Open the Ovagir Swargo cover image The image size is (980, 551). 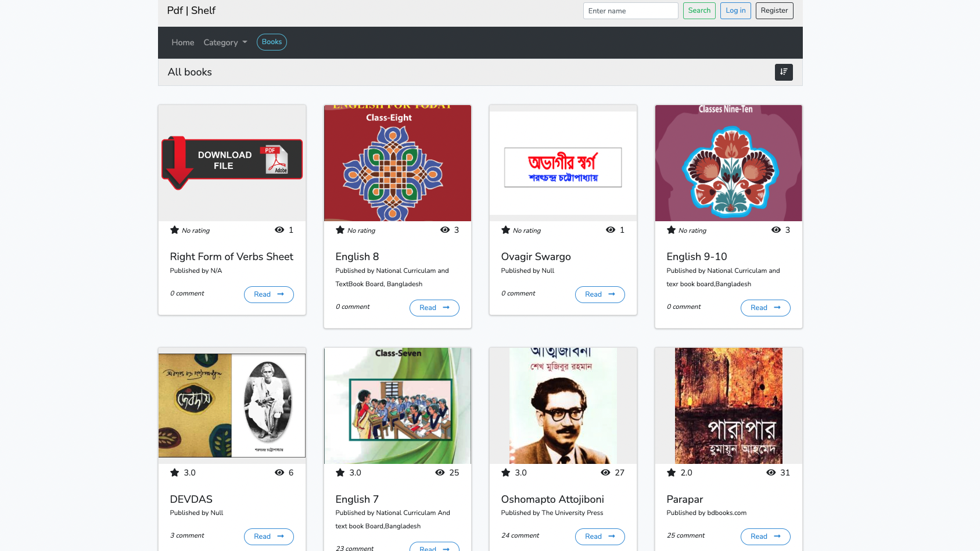(563, 163)
